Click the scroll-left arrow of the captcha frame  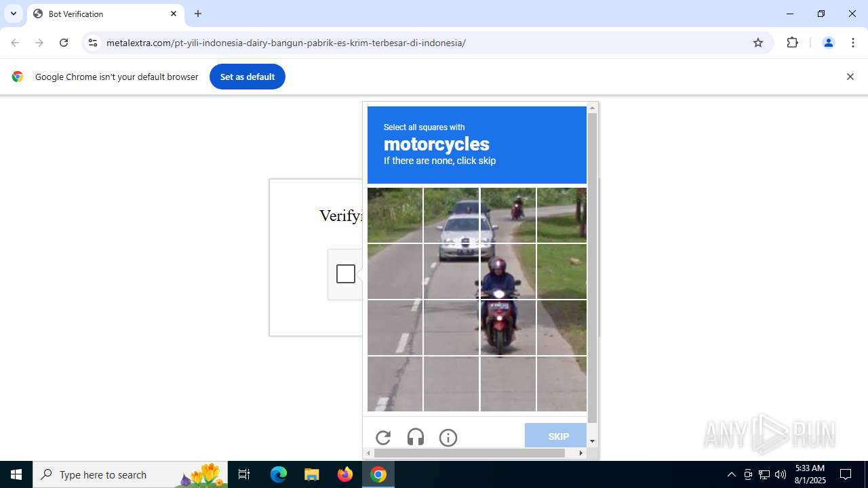368,453
